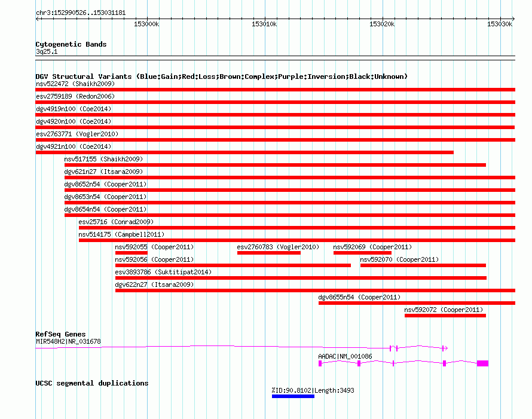Image resolution: width=532 pixels, height=419 pixels.
Task: Click the esv2760783 (Vogler2010) label
Action: pyautogui.click(x=278, y=247)
